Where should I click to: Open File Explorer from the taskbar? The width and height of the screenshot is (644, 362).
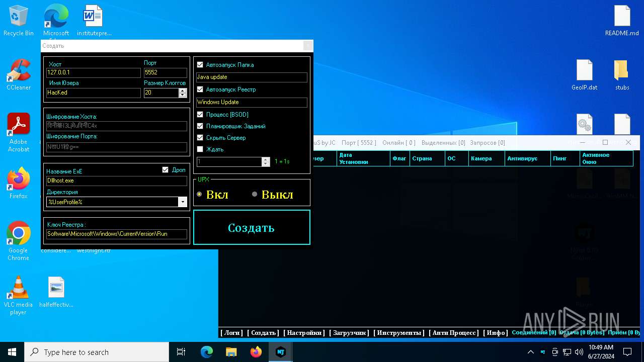click(231, 352)
